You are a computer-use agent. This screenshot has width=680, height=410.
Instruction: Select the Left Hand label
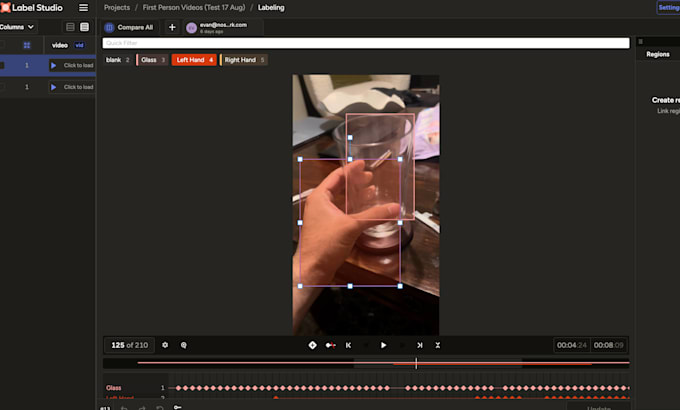pyautogui.click(x=194, y=60)
